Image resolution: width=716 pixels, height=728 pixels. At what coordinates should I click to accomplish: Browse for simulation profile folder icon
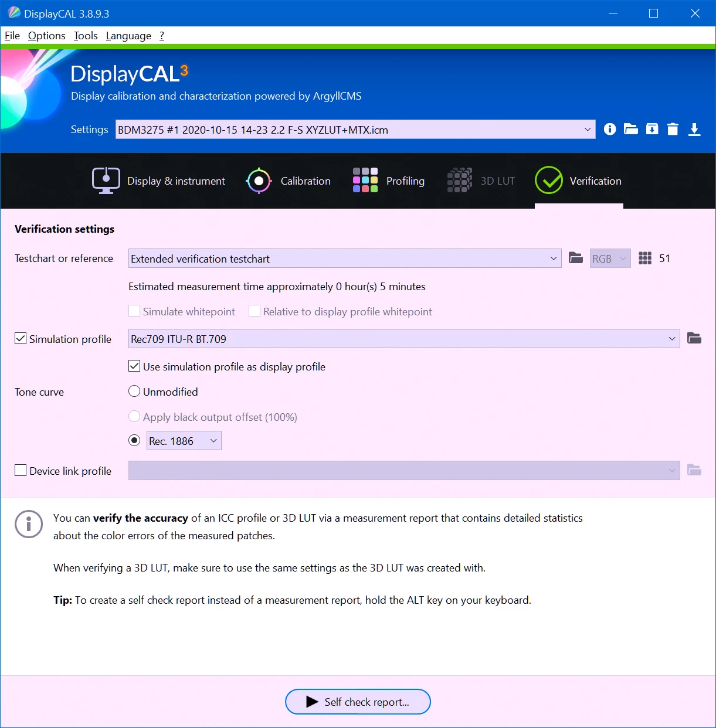pyautogui.click(x=694, y=338)
